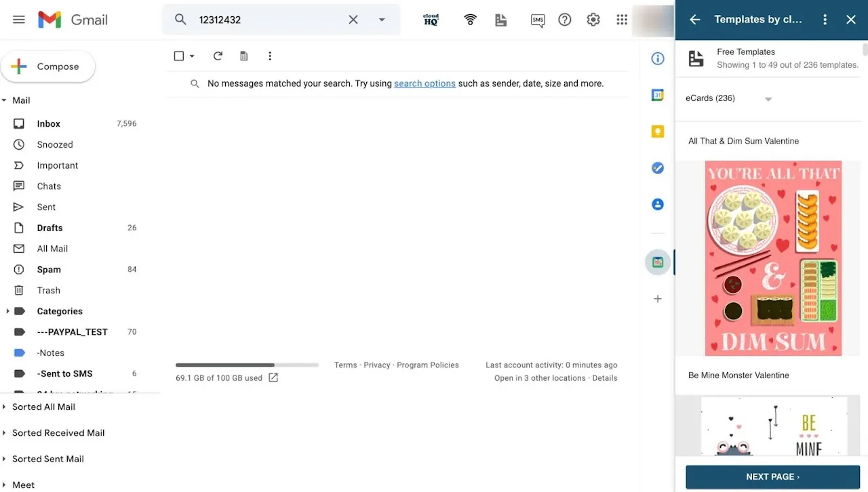The image size is (868, 492).
Task: Open the SMS extension from the toolbar
Action: click(x=538, y=20)
